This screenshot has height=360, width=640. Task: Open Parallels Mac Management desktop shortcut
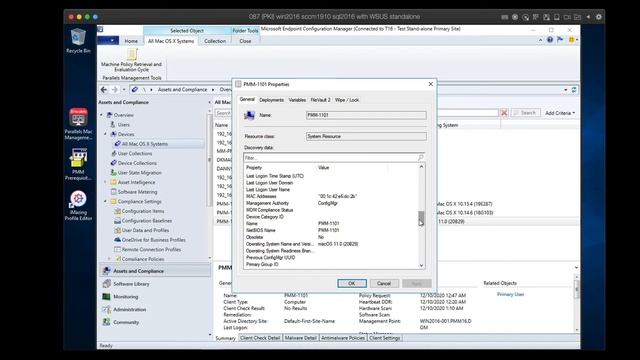(x=78, y=124)
